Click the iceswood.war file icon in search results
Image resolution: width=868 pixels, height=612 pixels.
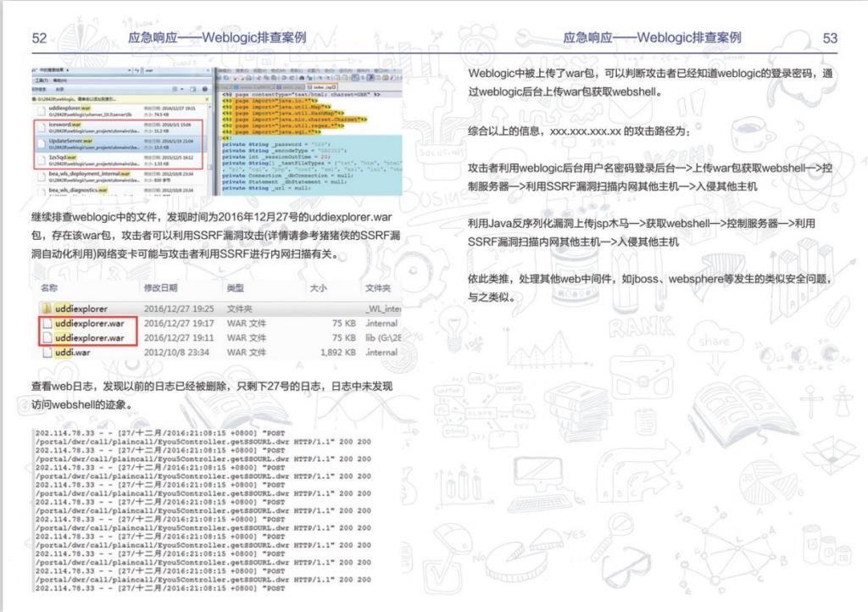point(42,127)
